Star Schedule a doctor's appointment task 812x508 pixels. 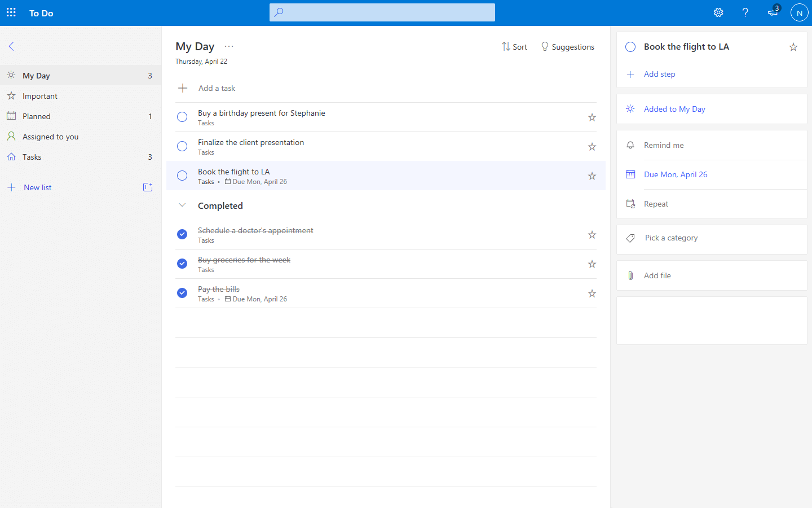click(x=592, y=235)
